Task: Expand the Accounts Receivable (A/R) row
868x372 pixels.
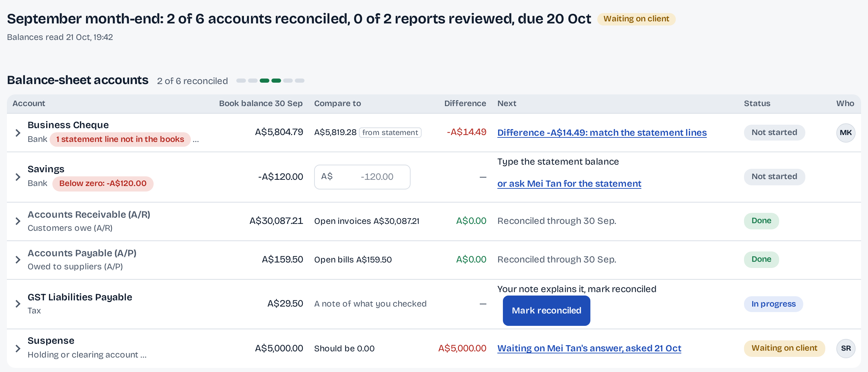Action: point(18,221)
